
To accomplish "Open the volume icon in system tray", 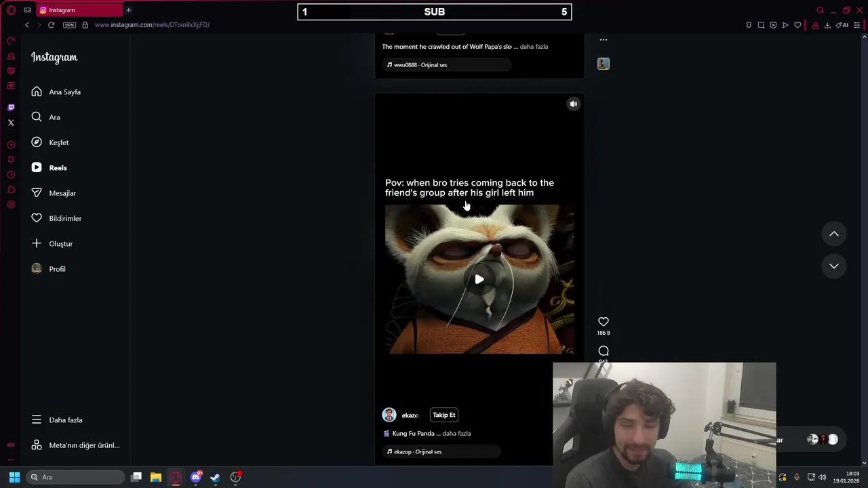I will (822, 477).
